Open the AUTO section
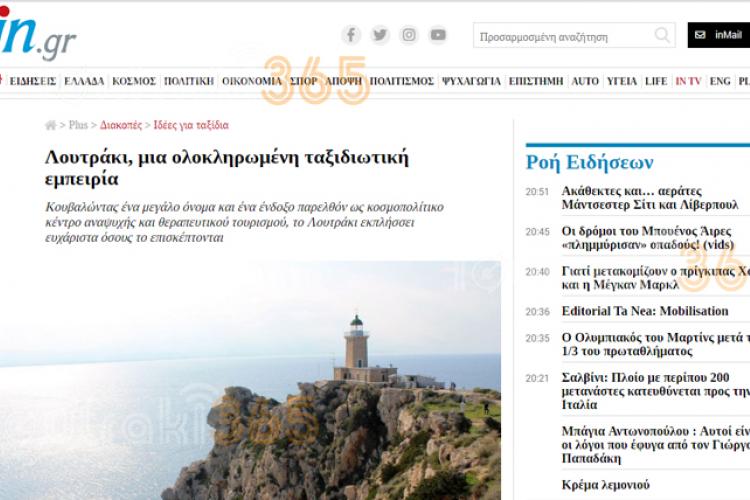750x500 pixels. pos(585,81)
